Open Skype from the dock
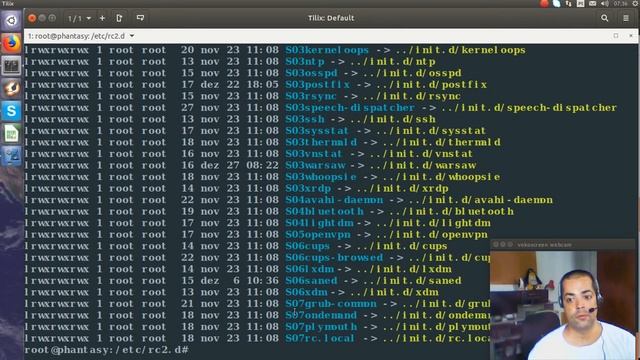This screenshot has height=360, width=640. pyautogui.click(x=11, y=111)
